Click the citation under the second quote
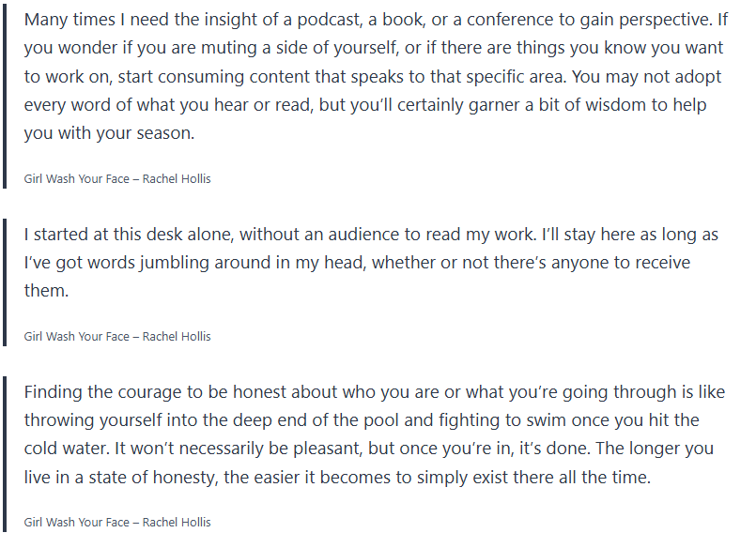 [117, 336]
